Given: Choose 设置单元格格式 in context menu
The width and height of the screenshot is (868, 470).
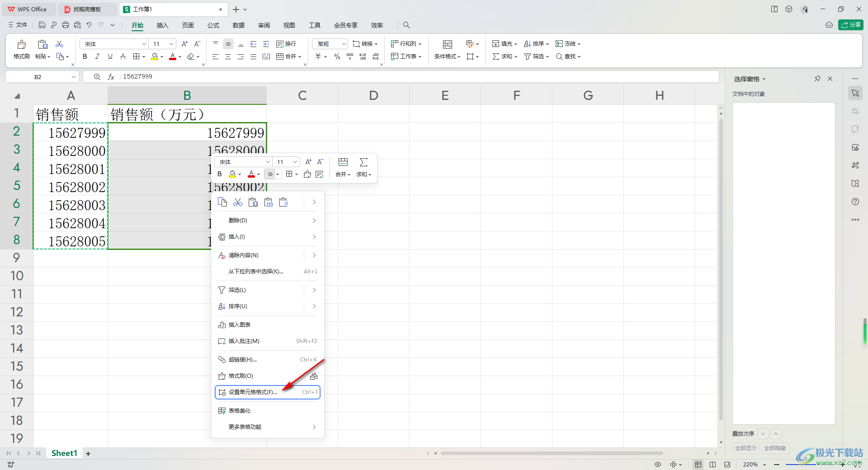Looking at the screenshot, I should coord(268,392).
